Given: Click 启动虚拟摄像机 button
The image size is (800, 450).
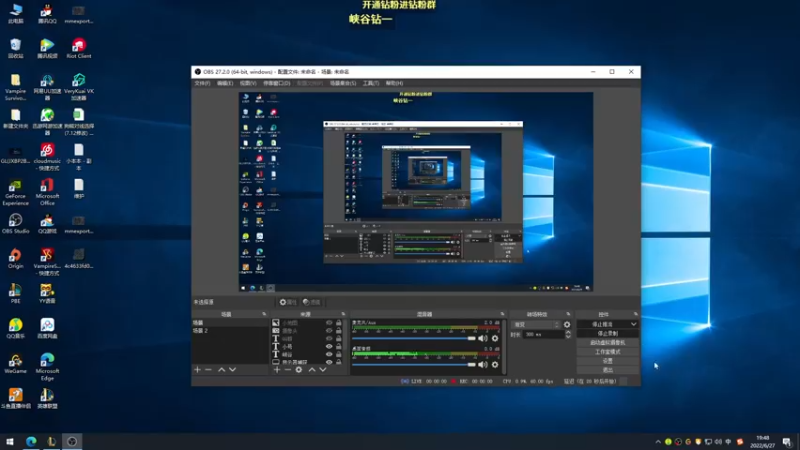Looking at the screenshot, I should coord(608,343).
